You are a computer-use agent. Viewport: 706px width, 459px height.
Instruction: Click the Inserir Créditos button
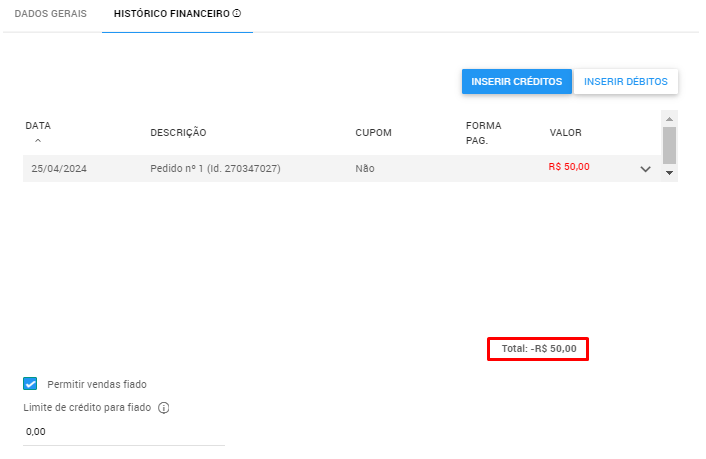pos(516,82)
